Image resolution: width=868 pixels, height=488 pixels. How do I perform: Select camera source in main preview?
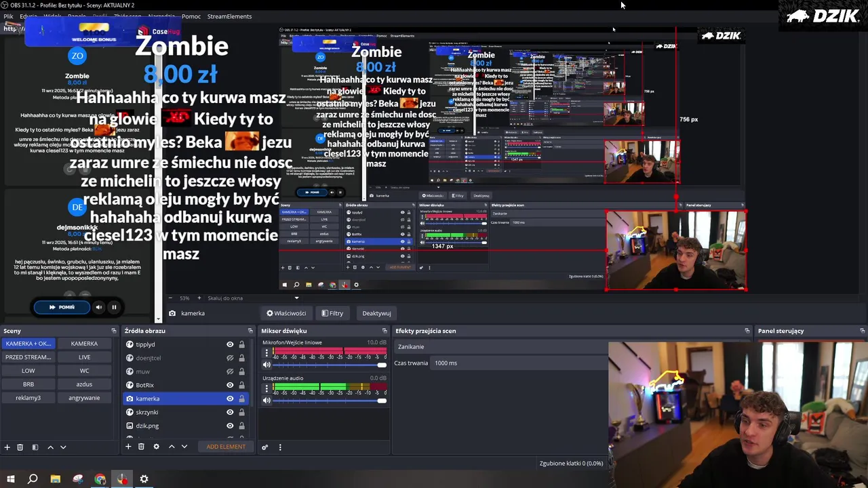(676, 251)
